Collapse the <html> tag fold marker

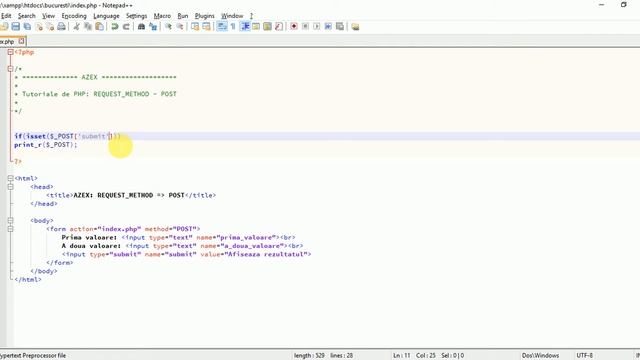(11, 178)
